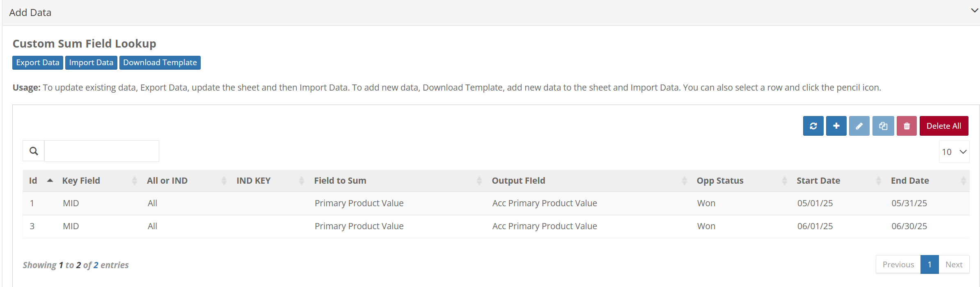
Task: Go to page 1 in pagination
Action: (x=930, y=264)
